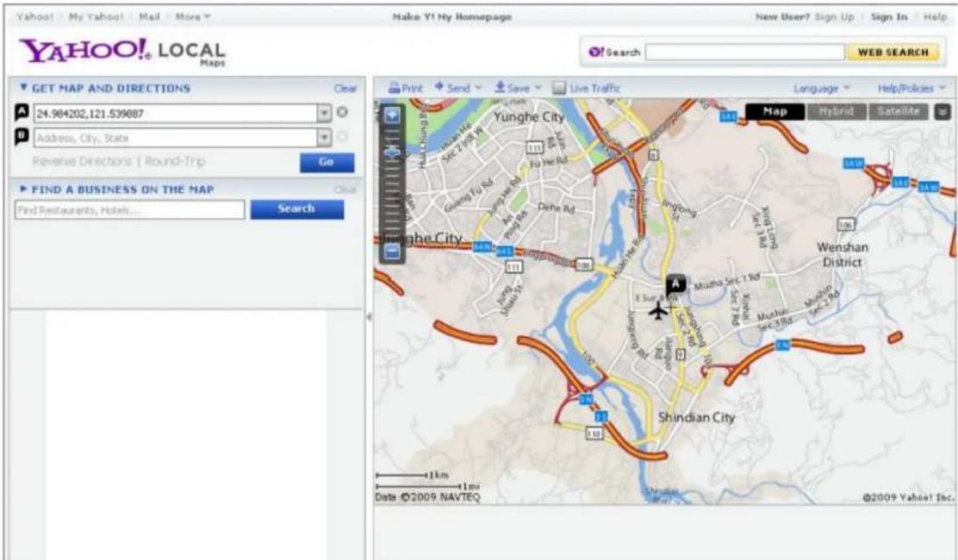The width and height of the screenshot is (958, 560).
Task: Click the Help link in top right
Action: click(x=935, y=17)
